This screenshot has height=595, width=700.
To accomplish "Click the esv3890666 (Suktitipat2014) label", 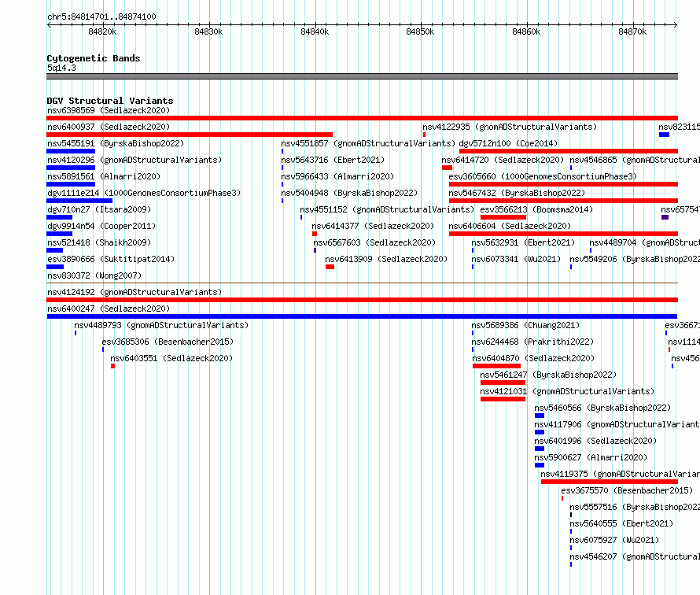I will pyautogui.click(x=111, y=259).
